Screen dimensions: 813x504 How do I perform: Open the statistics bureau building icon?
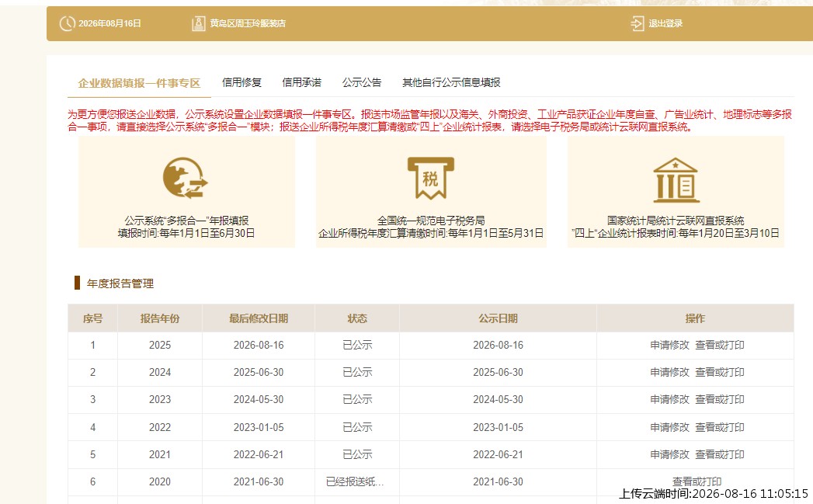coord(676,179)
